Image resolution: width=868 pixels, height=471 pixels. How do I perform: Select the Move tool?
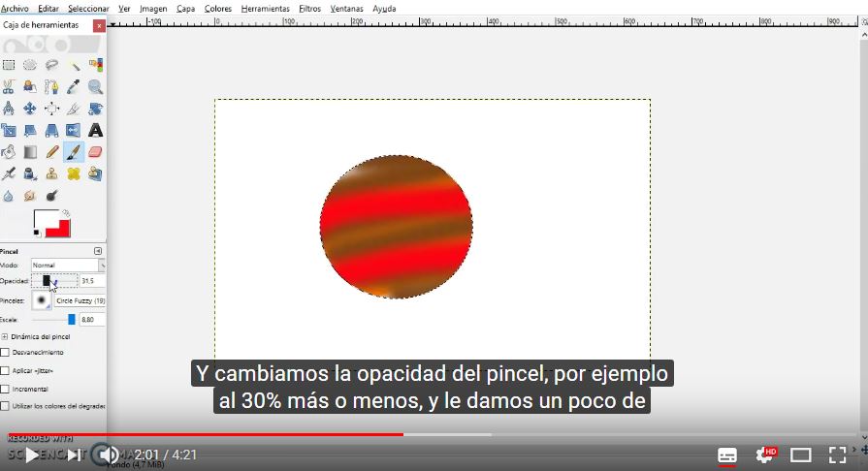(x=30, y=109)
